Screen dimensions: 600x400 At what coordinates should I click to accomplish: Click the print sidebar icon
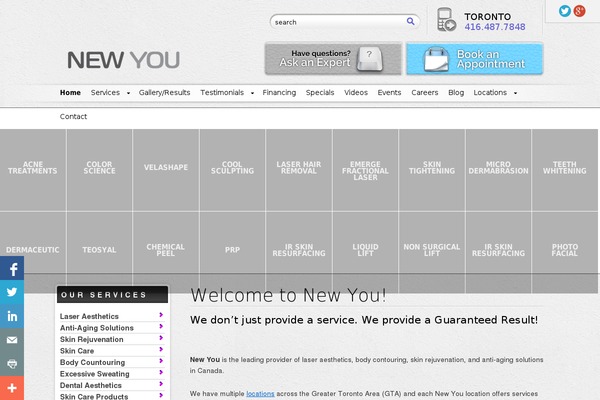coord(12,364)
